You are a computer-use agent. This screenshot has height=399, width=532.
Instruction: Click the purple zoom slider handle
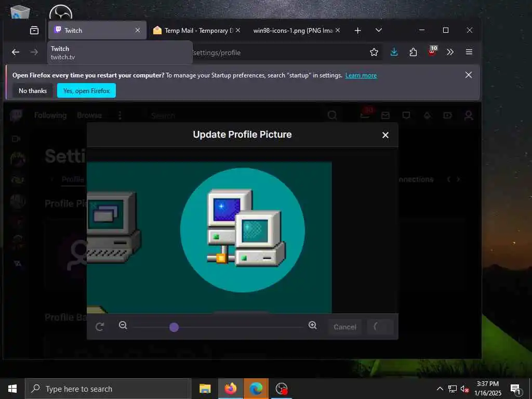pyautogui.click(x=174, y=327)
